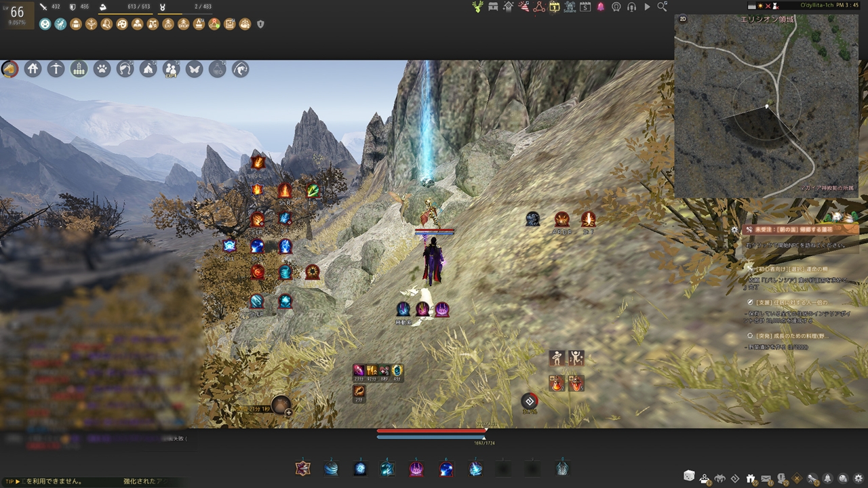Open the magnifier search icon
The height and width of the screenshot is (488, 868).
pyautogui.click(x=662, y=7)
